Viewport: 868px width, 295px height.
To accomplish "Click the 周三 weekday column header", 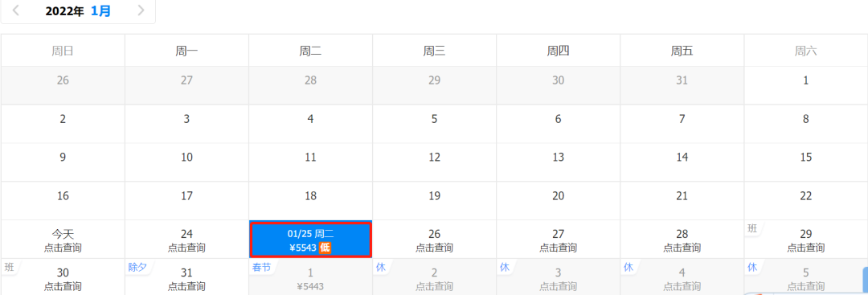I will tap(435, 51).
